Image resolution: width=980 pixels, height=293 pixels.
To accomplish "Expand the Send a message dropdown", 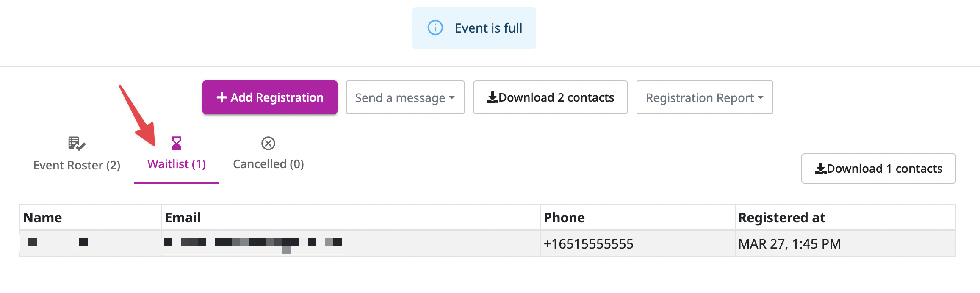I will (405, 97).
